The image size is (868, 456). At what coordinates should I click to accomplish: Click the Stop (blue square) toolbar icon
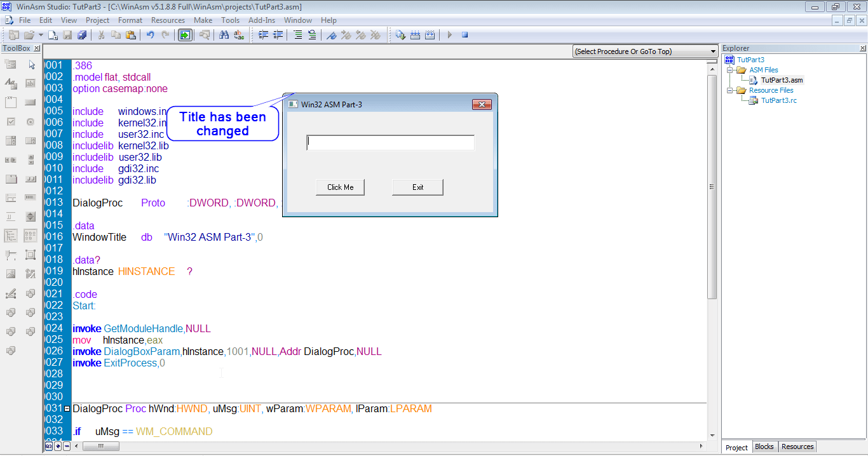(465, 35)
